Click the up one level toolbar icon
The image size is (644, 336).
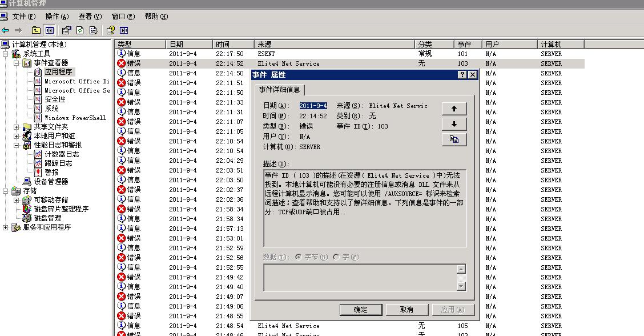click(x=36, y=30)
